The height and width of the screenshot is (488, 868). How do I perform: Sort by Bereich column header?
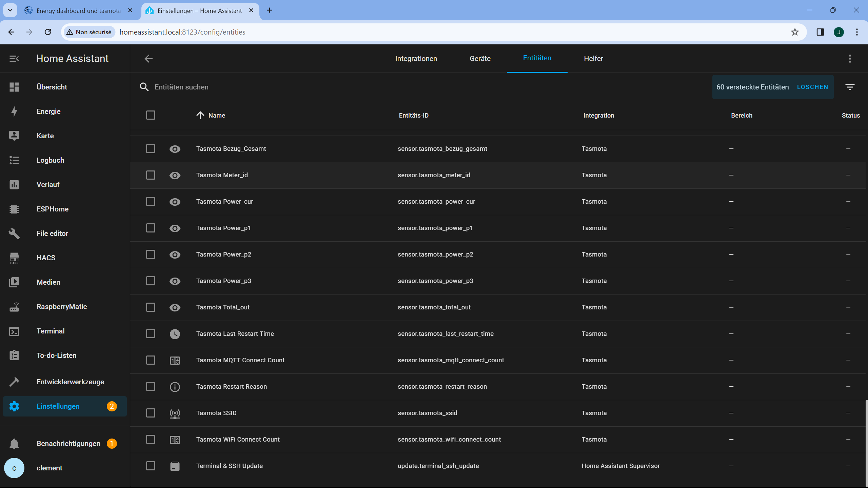(742, 116)
